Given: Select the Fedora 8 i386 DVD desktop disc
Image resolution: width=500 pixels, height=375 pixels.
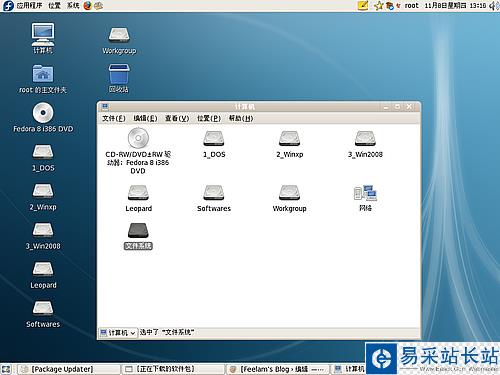Looking at the screenshot, I should (43, 117).
